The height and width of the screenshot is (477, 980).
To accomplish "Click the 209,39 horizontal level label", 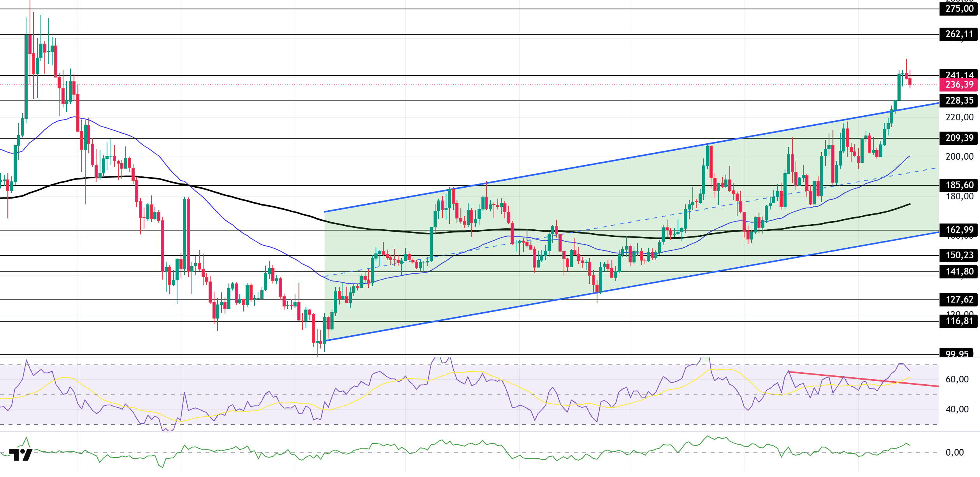I will pos(959,138).
